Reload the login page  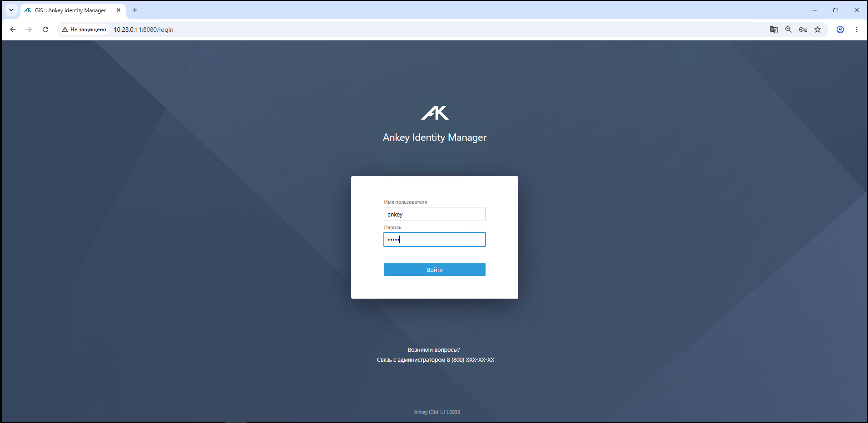[x=45, y=30]
